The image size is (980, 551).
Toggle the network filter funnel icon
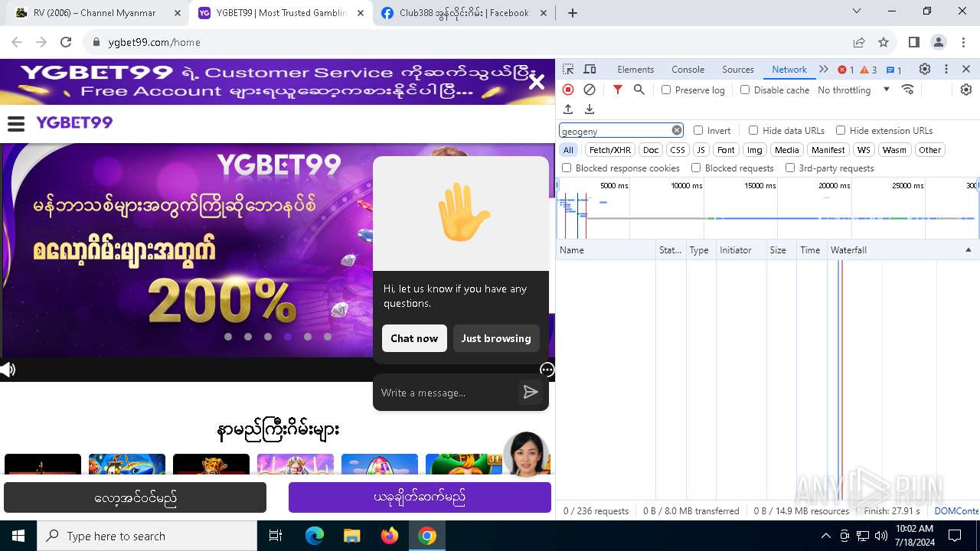click(x=618, y=90)
